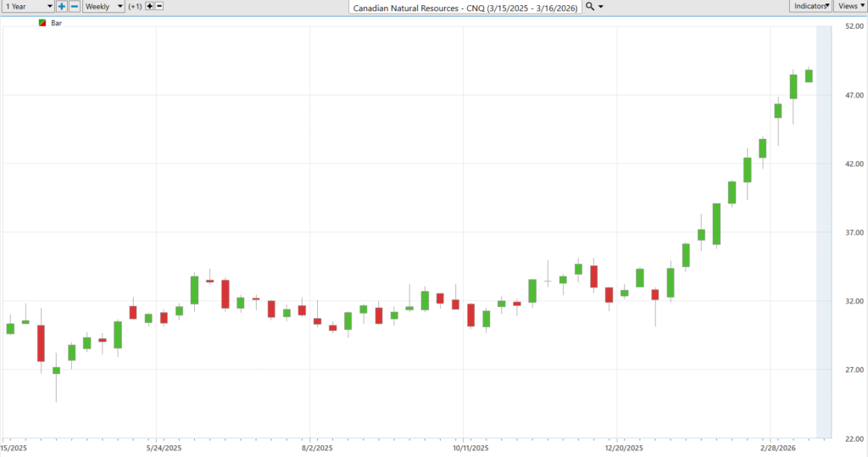Click the black minus offset button
Viewport: 868px width, 457px height.
[x=160, y=6]
